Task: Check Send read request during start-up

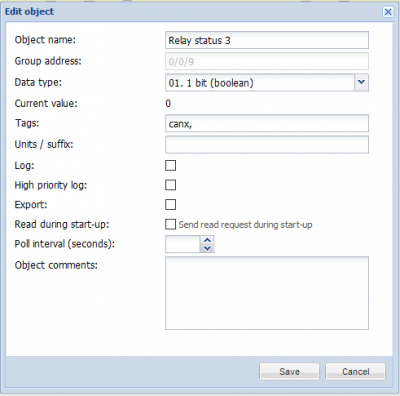Action: 170,224
